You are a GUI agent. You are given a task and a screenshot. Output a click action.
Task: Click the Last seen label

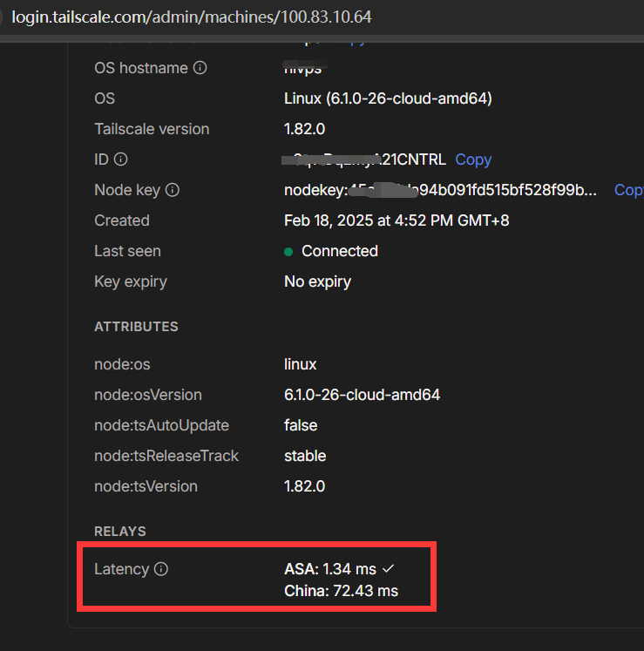click(x=127, y=251)
